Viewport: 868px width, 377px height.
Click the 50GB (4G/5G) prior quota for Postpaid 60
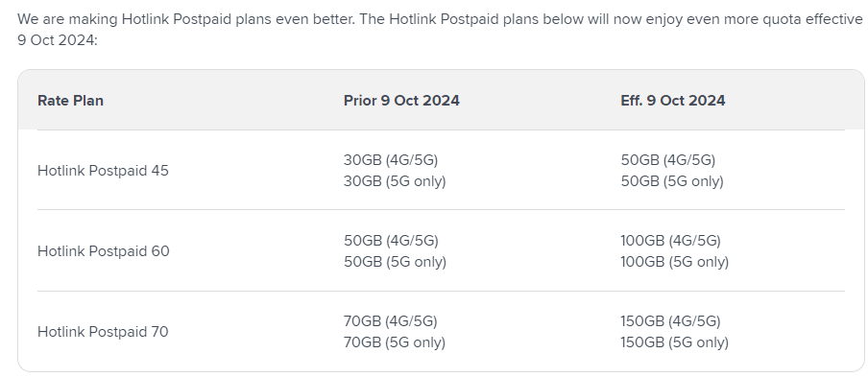point(391,241)
